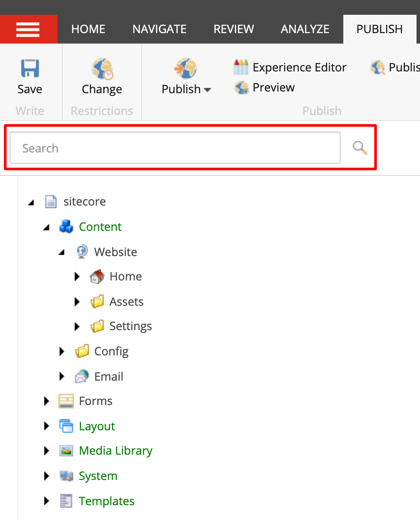Collapse the sitecore root node
Viewport: 420px width, 520px height.
click(x=31, y=202)
